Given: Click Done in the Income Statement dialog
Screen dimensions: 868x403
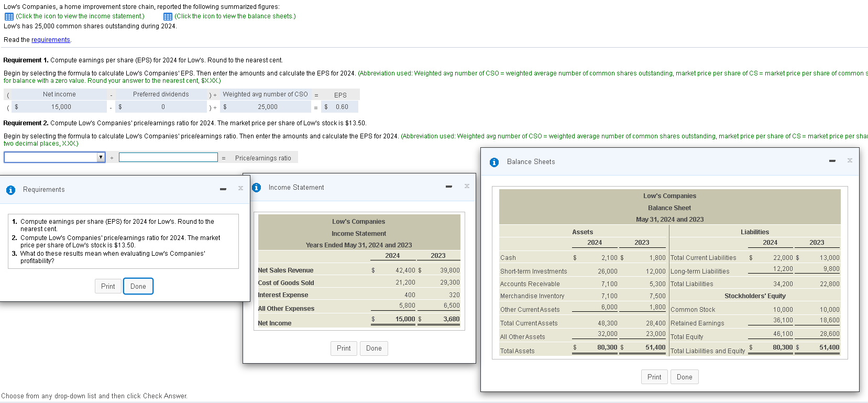Looking at the screenshot, I should pos(374,348).
